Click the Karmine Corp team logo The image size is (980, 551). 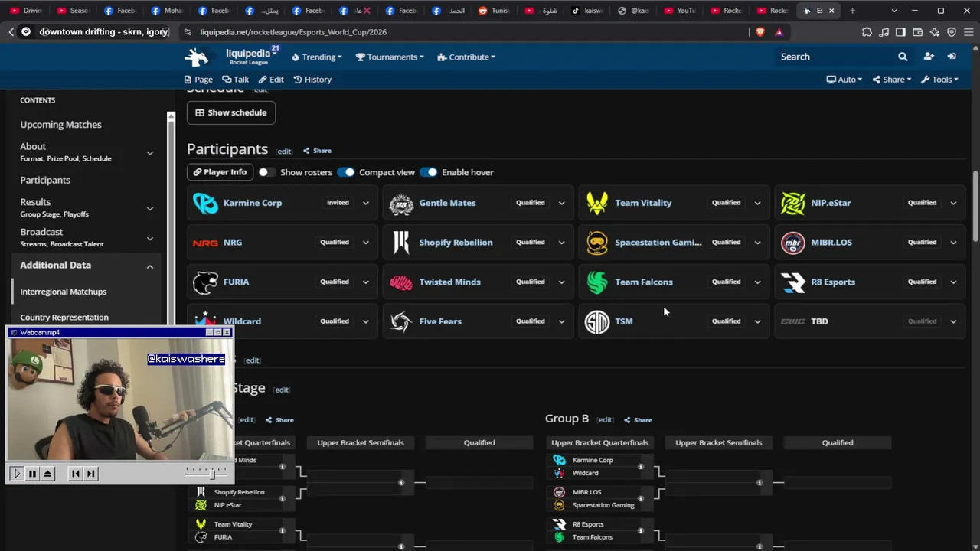tap(205, 203)
